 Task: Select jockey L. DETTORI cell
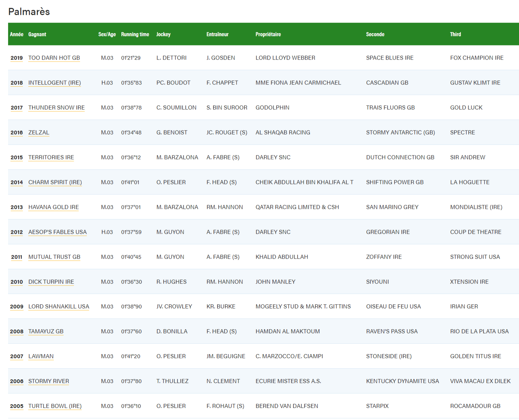pos(171,58)
